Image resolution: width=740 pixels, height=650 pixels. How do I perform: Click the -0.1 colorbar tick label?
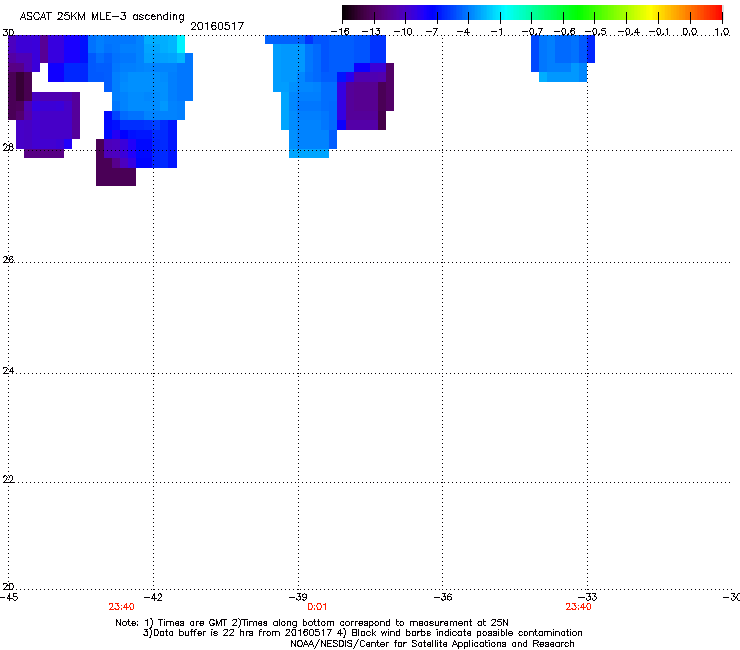click(x=660, y=32)
